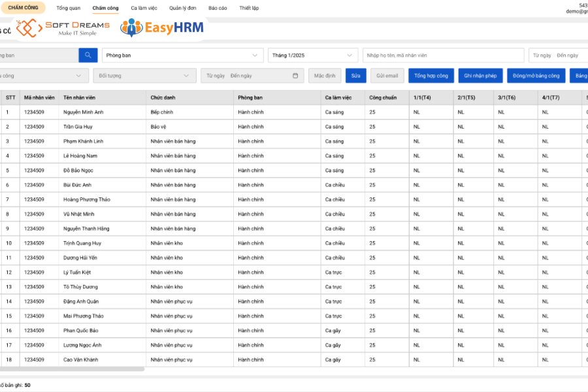Viewport: 588px width, 392px height.
Task: Select employee Nguyễn Minh Anh
Action: point(83,112)
